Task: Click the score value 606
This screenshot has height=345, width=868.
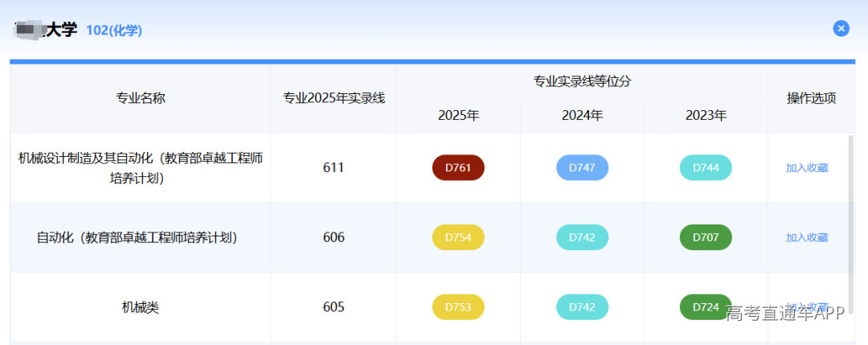Action: [334, 237]
